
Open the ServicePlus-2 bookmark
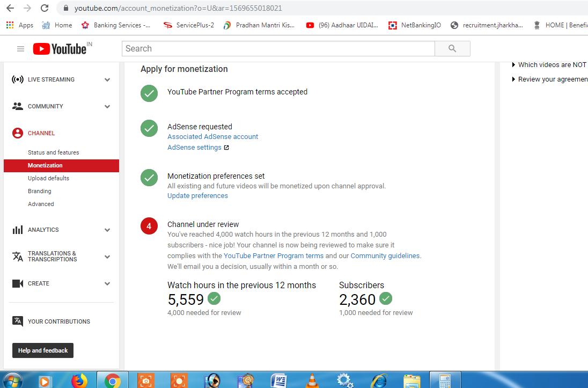[x=189, y=25]
